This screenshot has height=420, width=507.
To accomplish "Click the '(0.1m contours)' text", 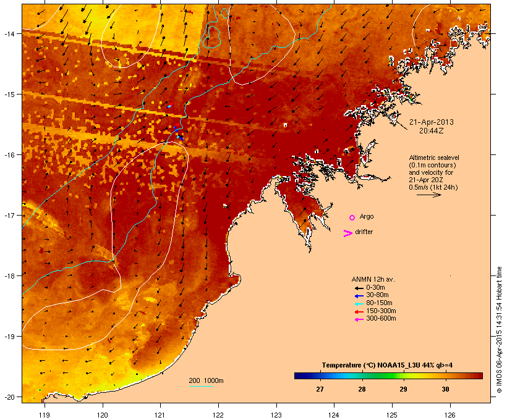I will click(x=432, y=165).
